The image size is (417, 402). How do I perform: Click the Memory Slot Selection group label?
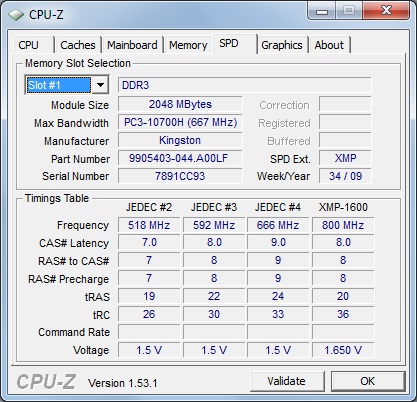(x=78, y=63)
